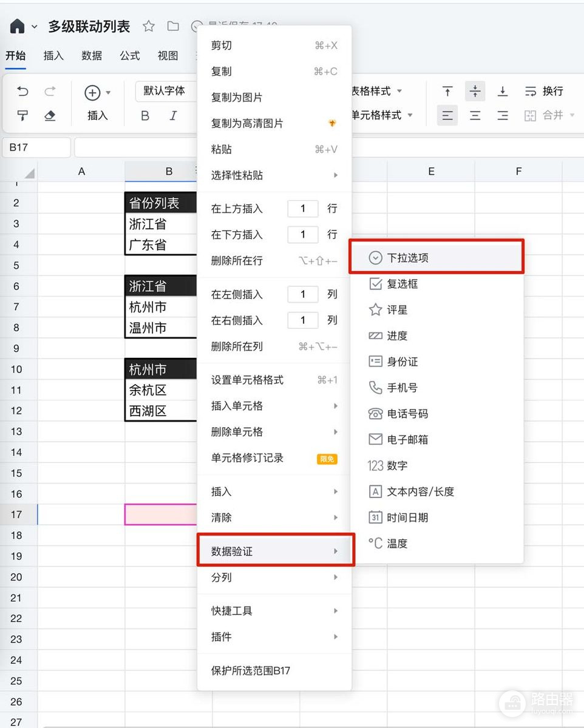Toggle the 换行 wrap text option
The image size is (584, 728).
[x=544, y=91]
